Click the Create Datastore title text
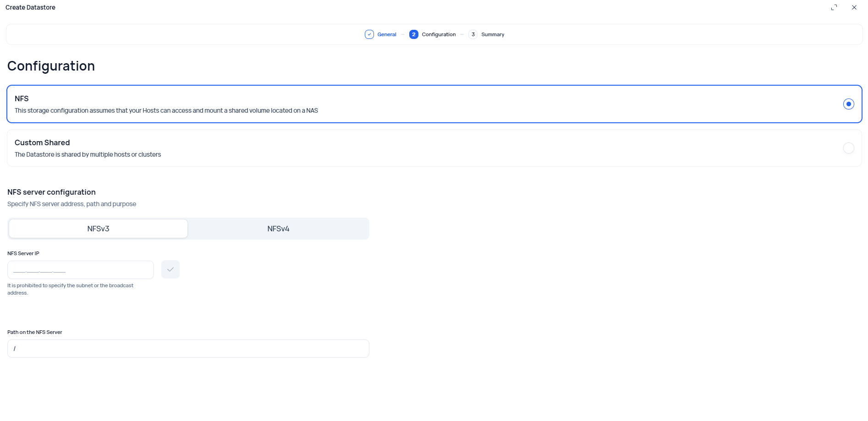 click(x=30, y=7)
